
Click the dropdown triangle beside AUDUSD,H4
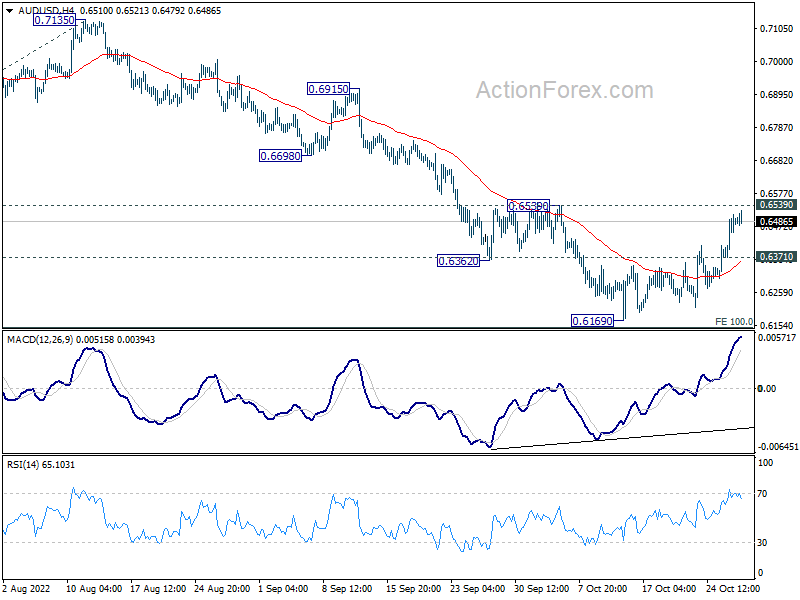pos(10,11)
